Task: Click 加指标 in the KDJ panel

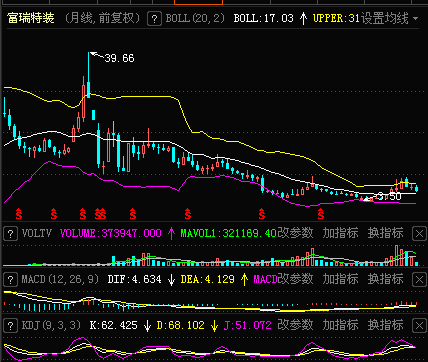Action: [x=340, y=325]
